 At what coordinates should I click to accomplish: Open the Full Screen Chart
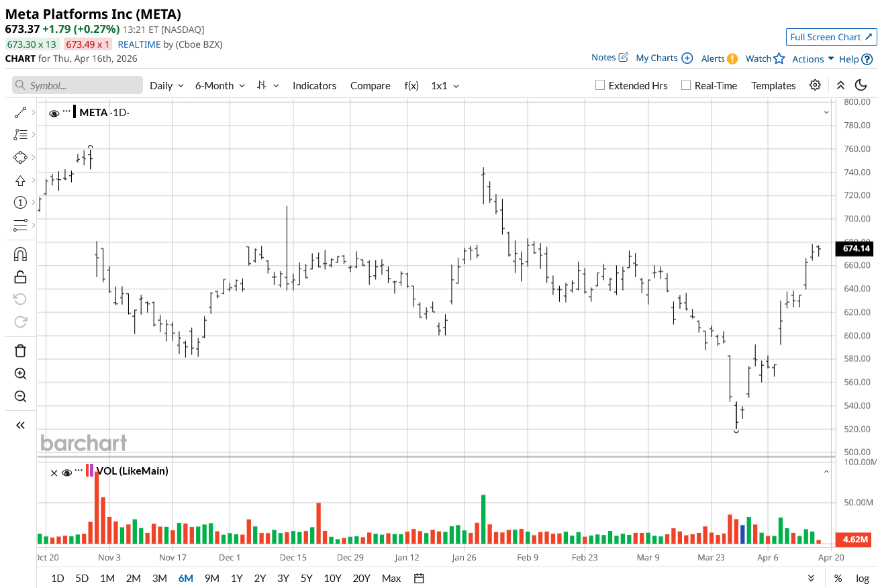831,37
